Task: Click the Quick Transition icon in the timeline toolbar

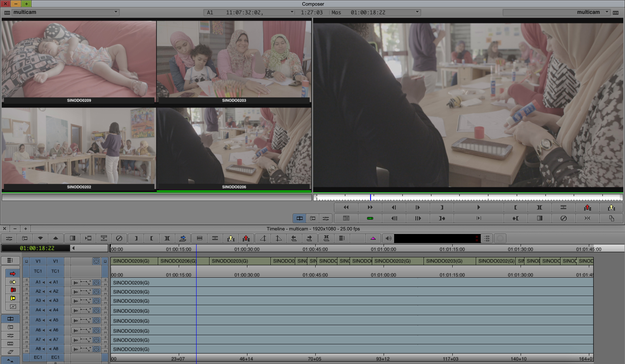Action: 72,238
